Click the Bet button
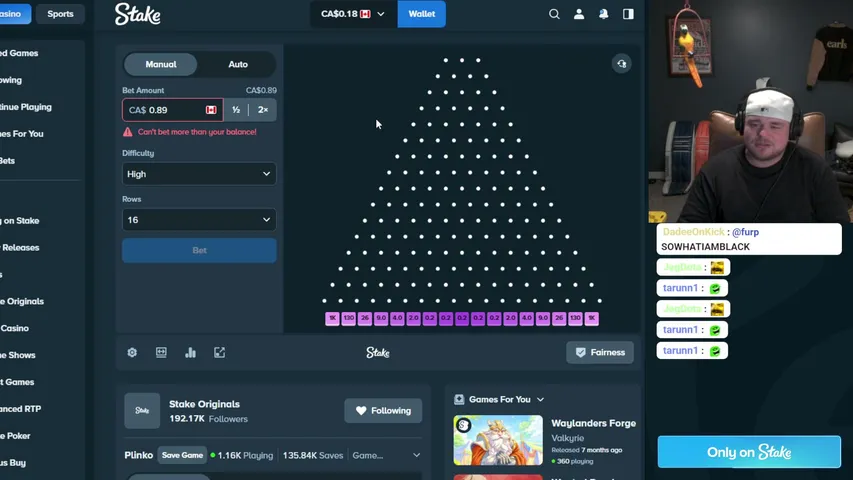The width and height of the screenshot is (853, 480). click(199, 250)
